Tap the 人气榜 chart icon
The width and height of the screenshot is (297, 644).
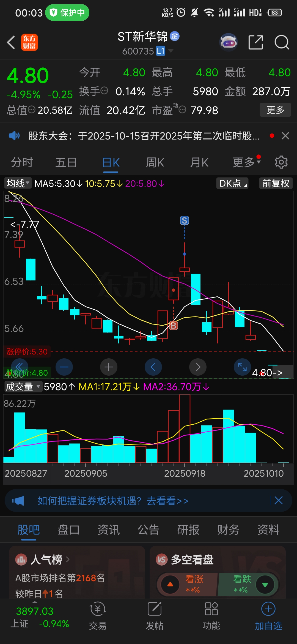[21, 560]
